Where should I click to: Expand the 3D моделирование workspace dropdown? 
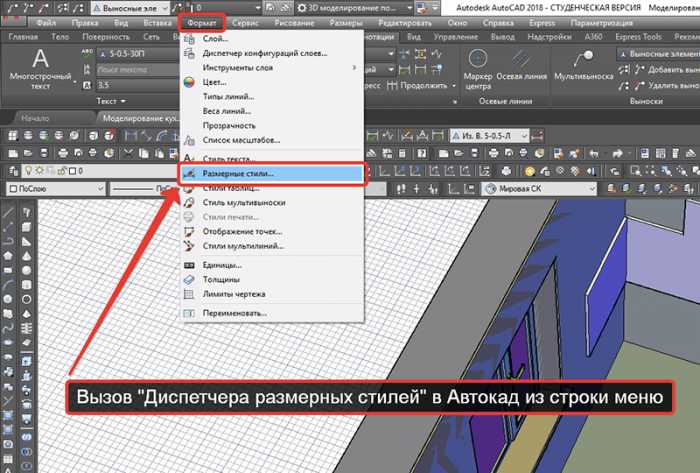tap(403, 6)
